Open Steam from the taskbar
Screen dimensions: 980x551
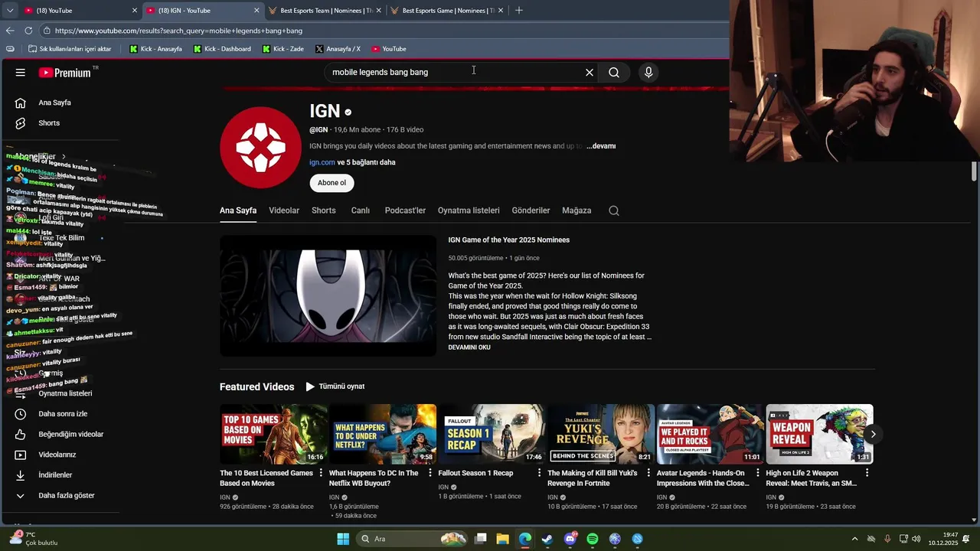point(547,539)
